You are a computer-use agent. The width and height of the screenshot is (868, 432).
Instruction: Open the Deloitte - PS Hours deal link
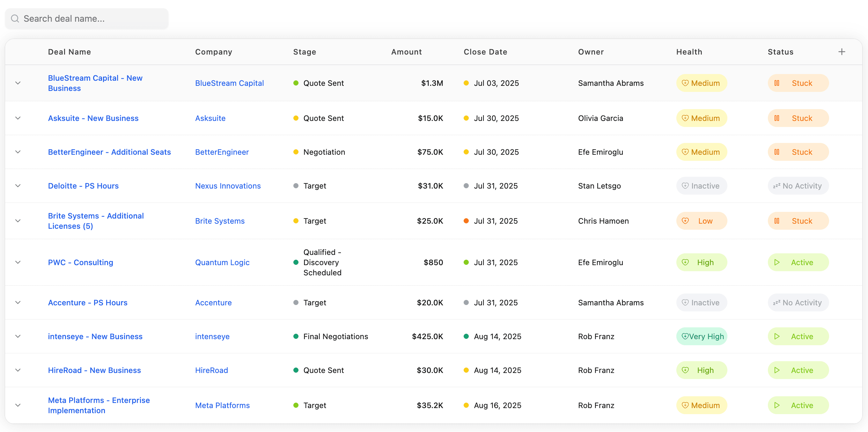point(83,185)
